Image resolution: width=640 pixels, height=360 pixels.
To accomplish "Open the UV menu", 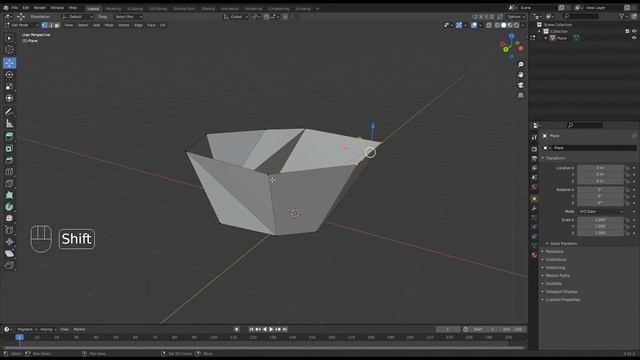I will 163,25.
